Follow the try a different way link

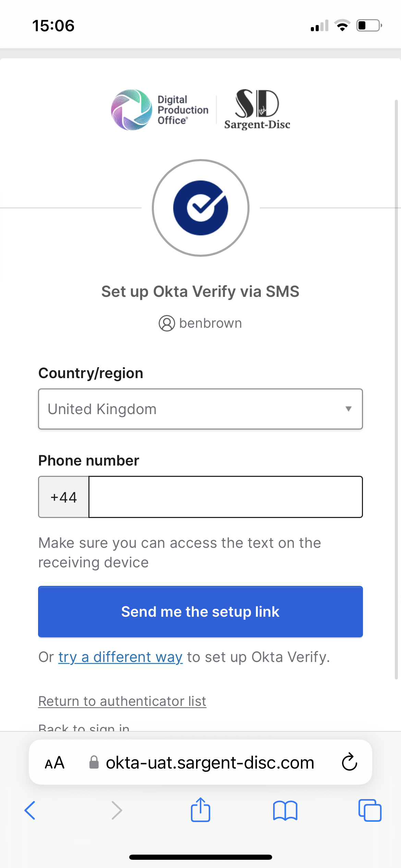[x=121, y=657]
